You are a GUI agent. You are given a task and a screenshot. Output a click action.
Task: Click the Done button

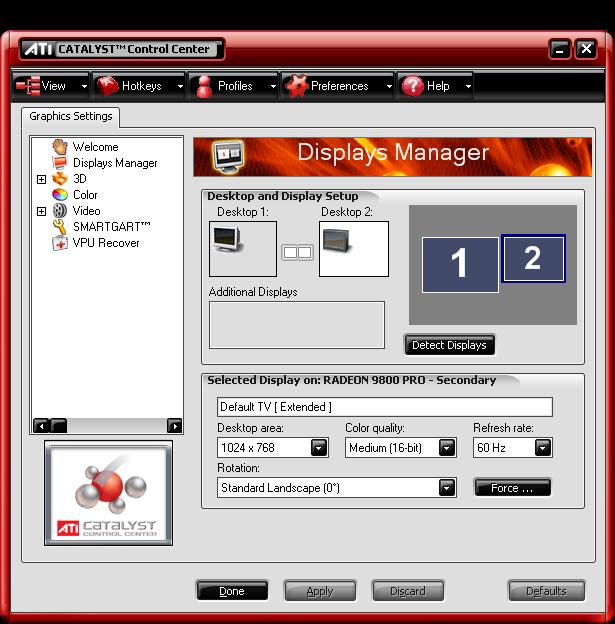point(232,591)
